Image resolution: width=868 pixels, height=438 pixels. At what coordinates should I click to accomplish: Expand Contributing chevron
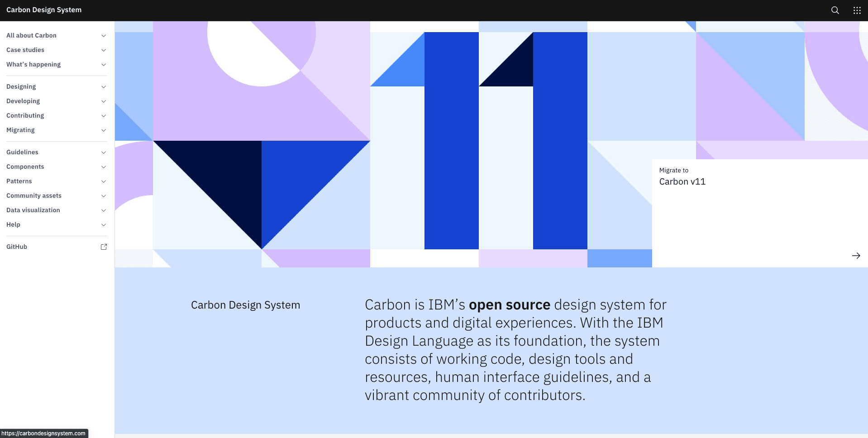104,116
